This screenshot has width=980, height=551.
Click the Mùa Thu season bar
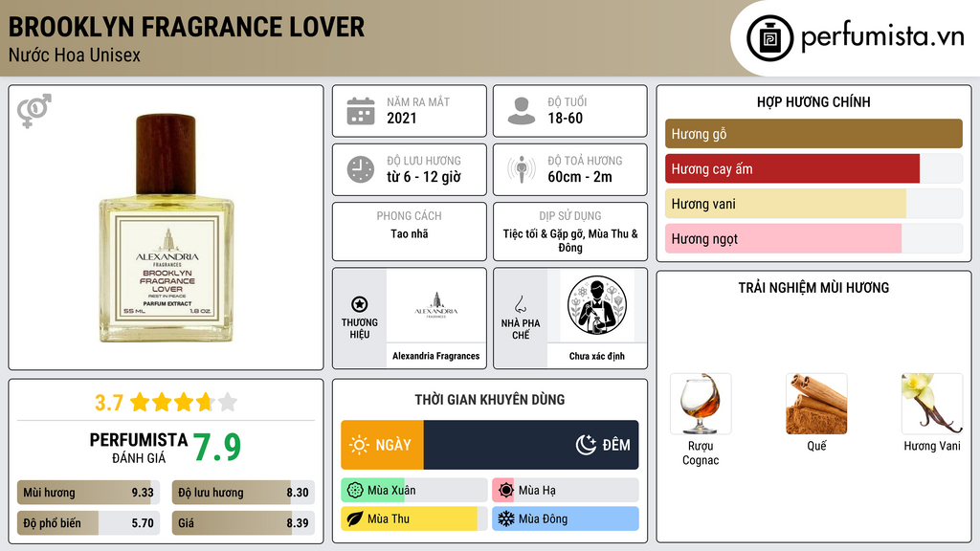pos(413,518)
